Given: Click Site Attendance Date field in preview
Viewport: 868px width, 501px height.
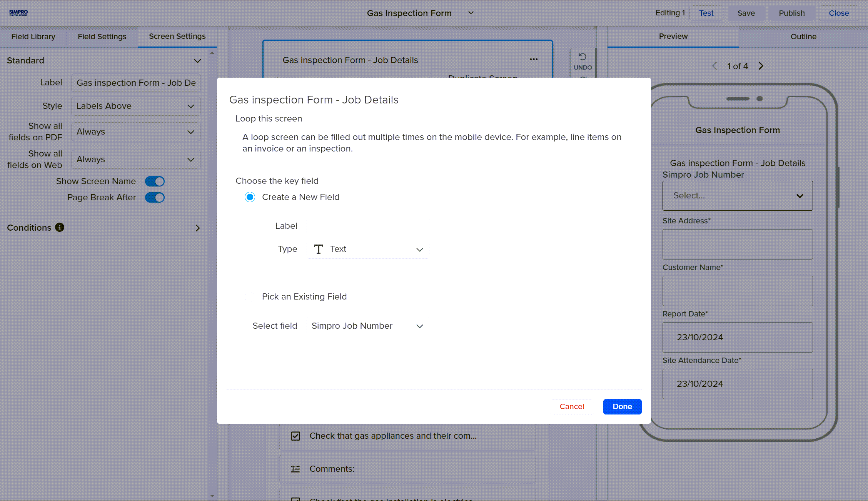Looking at the screenshot, I should 738,384.
